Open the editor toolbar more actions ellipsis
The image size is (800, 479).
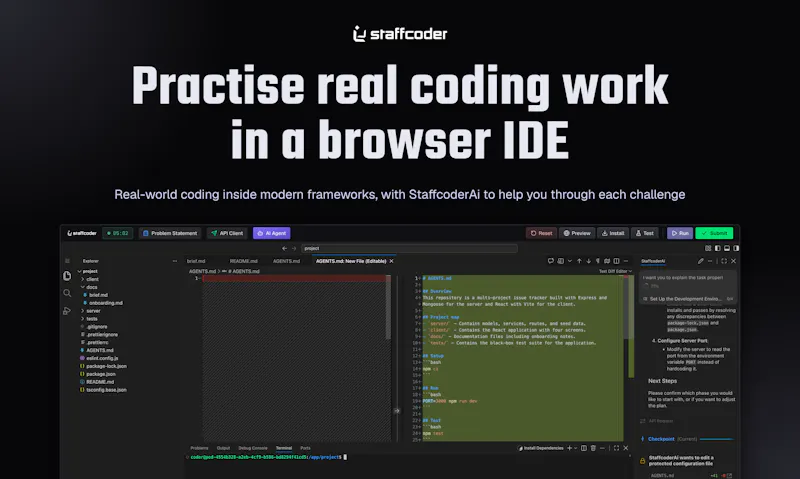tap(626, 261)
